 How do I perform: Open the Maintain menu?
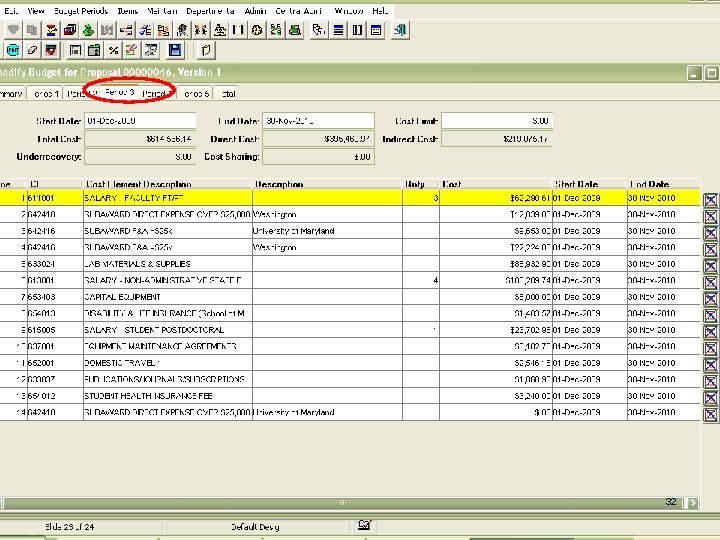(162, 11)
